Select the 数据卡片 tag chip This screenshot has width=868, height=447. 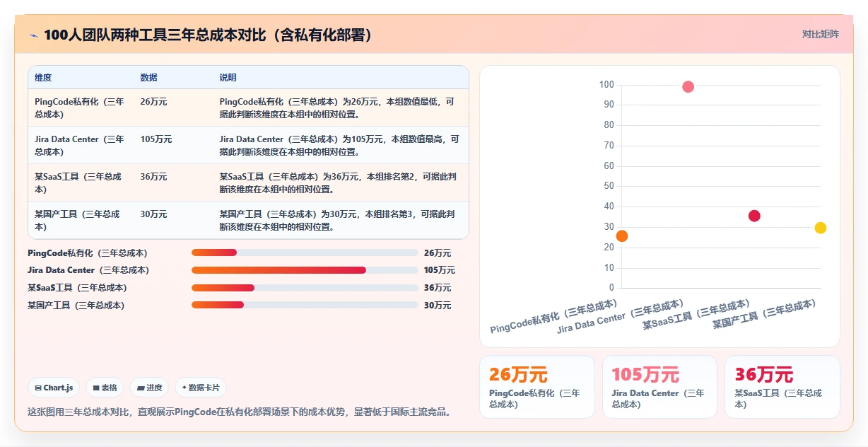(201, 388)
